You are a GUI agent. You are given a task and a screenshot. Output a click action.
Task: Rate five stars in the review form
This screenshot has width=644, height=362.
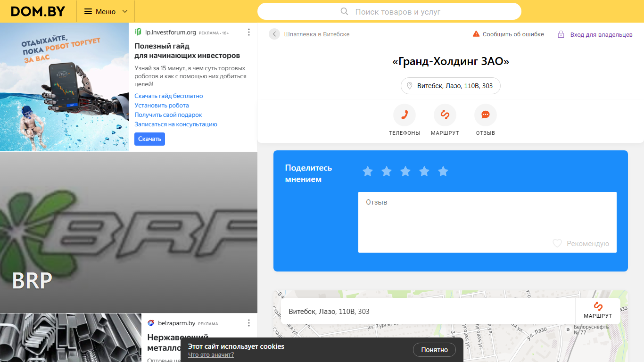click(443, 171)
